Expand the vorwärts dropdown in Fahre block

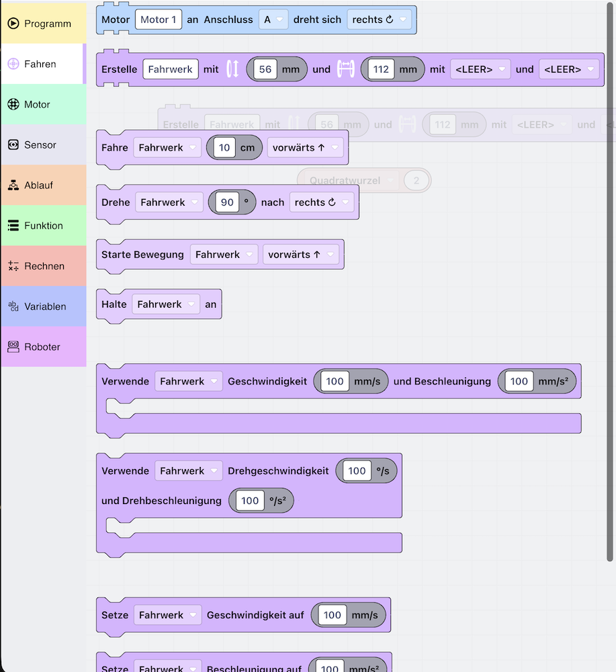[x=306, y=148]
